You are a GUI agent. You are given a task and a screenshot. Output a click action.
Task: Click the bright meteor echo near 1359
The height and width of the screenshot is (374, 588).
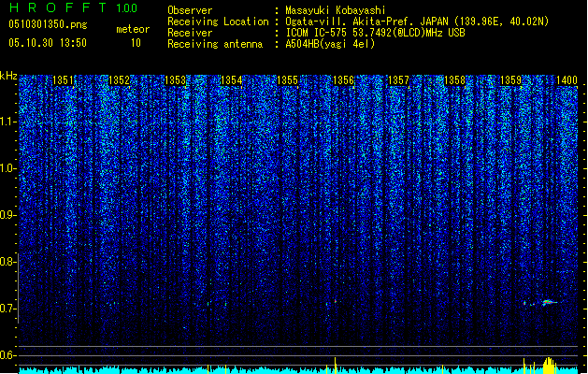(548, 302)
